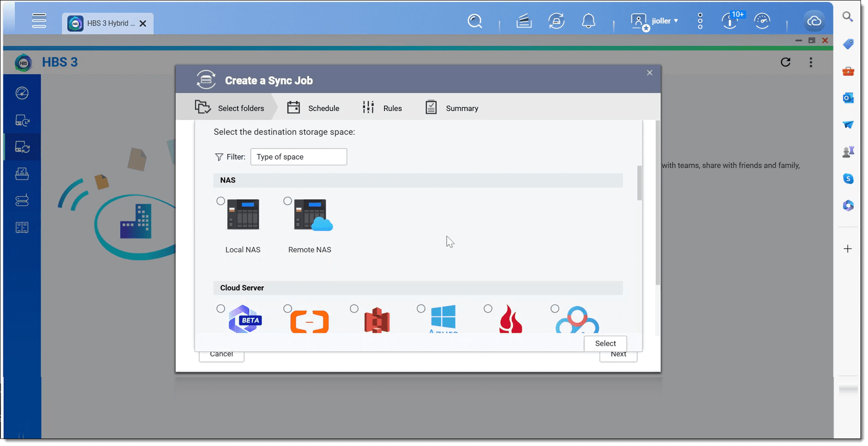The height and width of the screenshot is (446, 868).
Task: Select the Alibaba Cloud radio button
Action: tap(288, 308)
